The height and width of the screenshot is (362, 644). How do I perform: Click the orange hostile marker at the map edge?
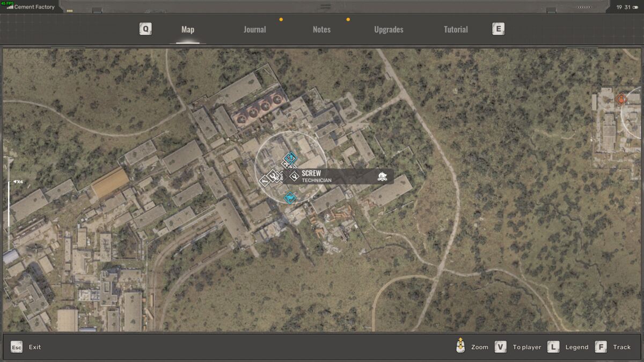pyautogui.click(x=621, y=99)
